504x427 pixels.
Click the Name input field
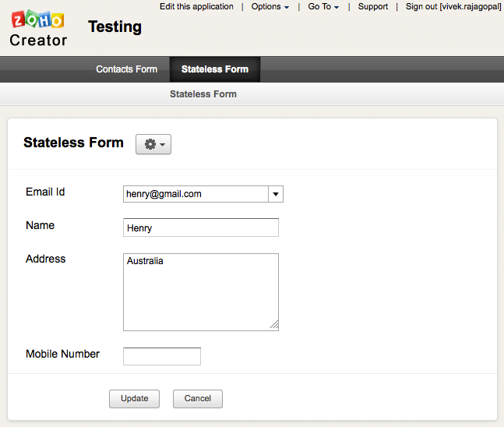coord(201,228)
